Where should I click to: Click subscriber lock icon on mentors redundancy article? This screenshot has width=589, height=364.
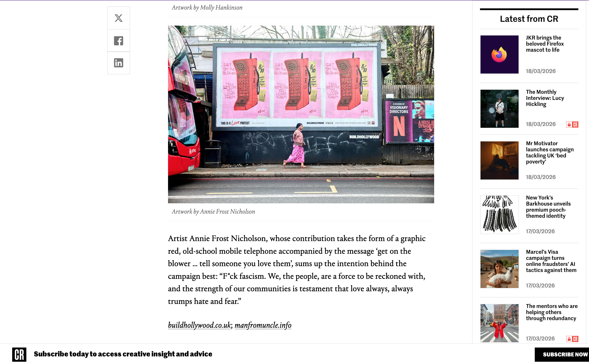point(572,339)
